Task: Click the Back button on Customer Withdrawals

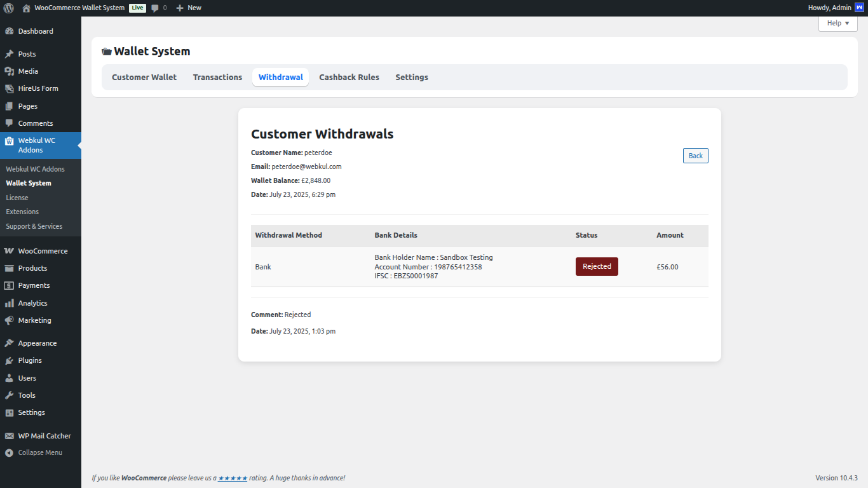Action: pos(695,155)
